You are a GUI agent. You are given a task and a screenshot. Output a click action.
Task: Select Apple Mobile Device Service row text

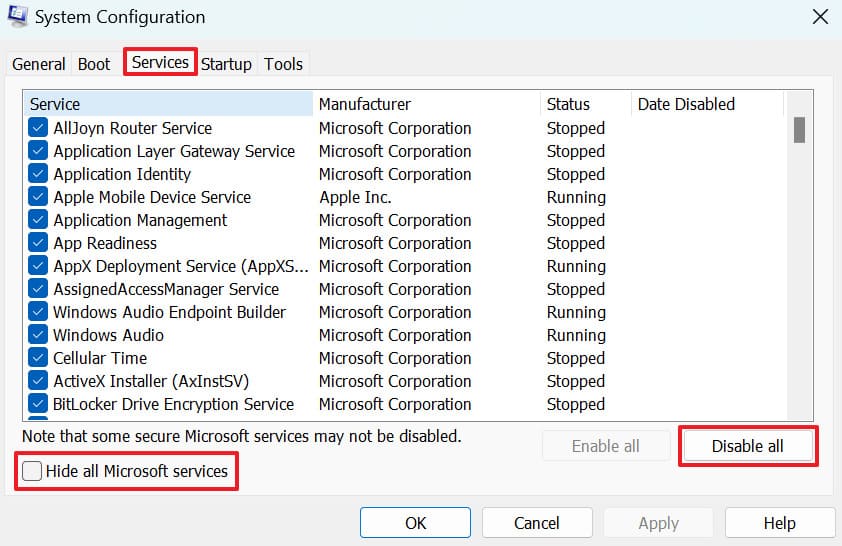[x=152, y=197]
